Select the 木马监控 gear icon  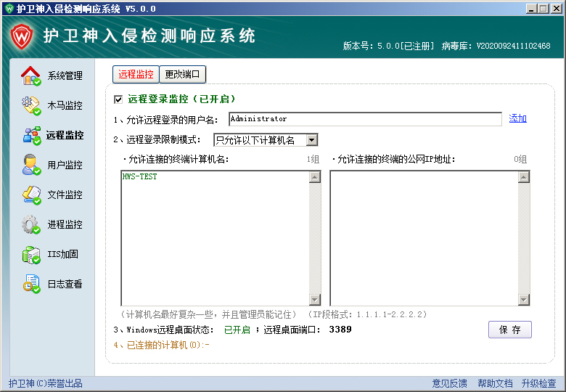pos(31,105)
